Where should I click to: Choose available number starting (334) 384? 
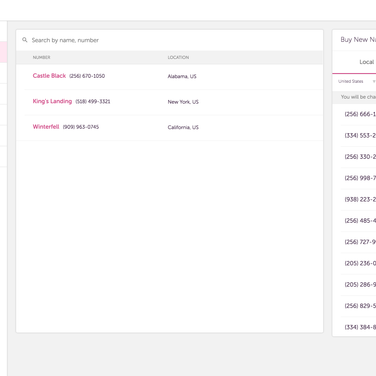click(360, 328)
